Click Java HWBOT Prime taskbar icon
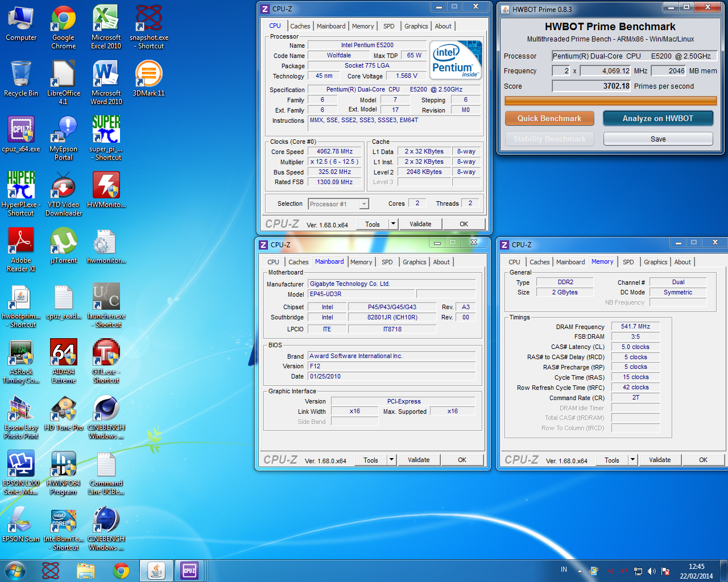The image size is (728, 582). click(x=156, y=571)
